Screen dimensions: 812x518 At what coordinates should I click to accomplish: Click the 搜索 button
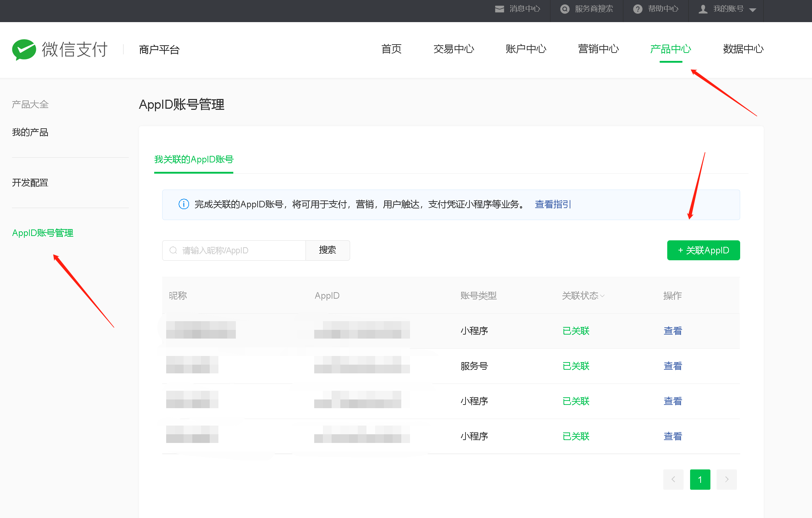click(x=328, y=250)
